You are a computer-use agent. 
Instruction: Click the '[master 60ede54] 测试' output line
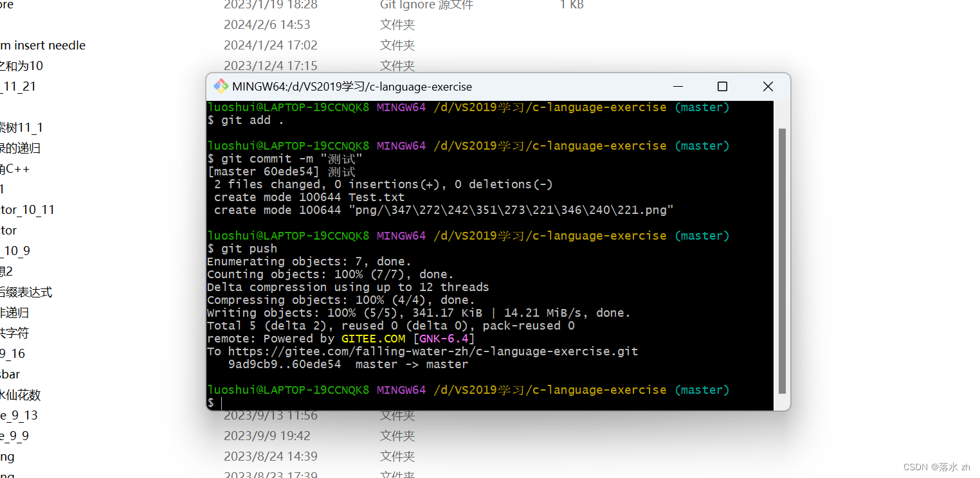(x=281, y=172)
